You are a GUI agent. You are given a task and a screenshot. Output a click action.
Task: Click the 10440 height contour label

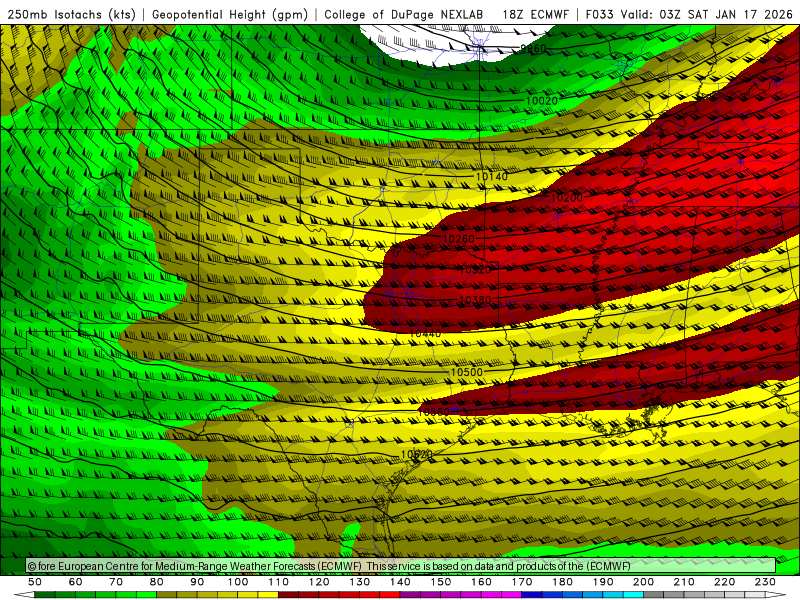[x=426, y=333]
